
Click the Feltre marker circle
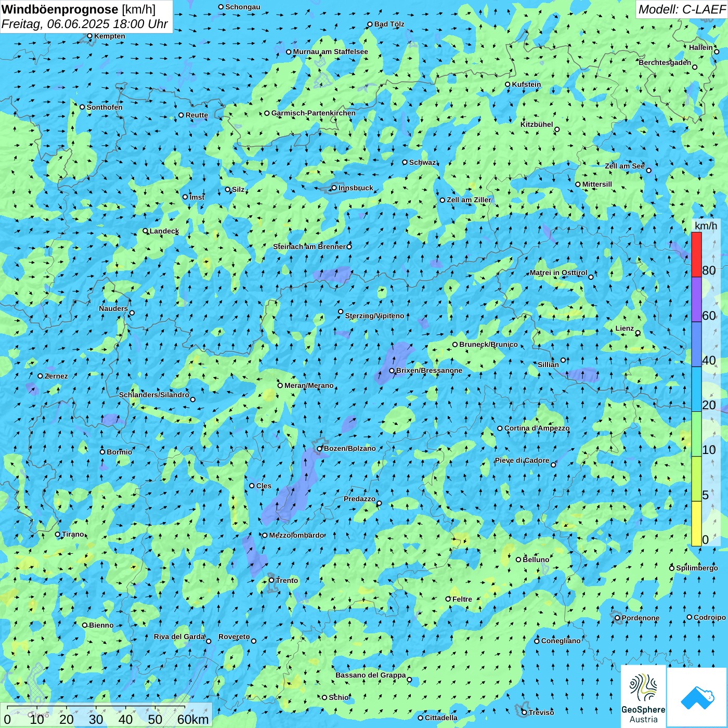(x=448, y=599)
